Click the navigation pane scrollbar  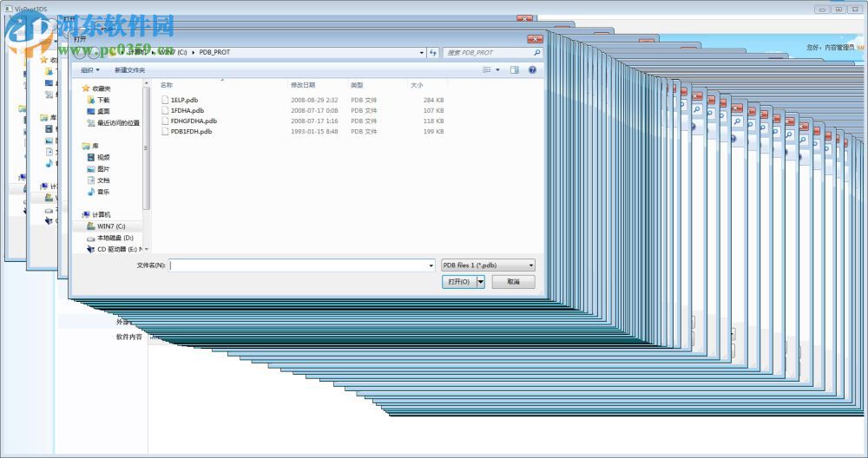coord(146,149)
